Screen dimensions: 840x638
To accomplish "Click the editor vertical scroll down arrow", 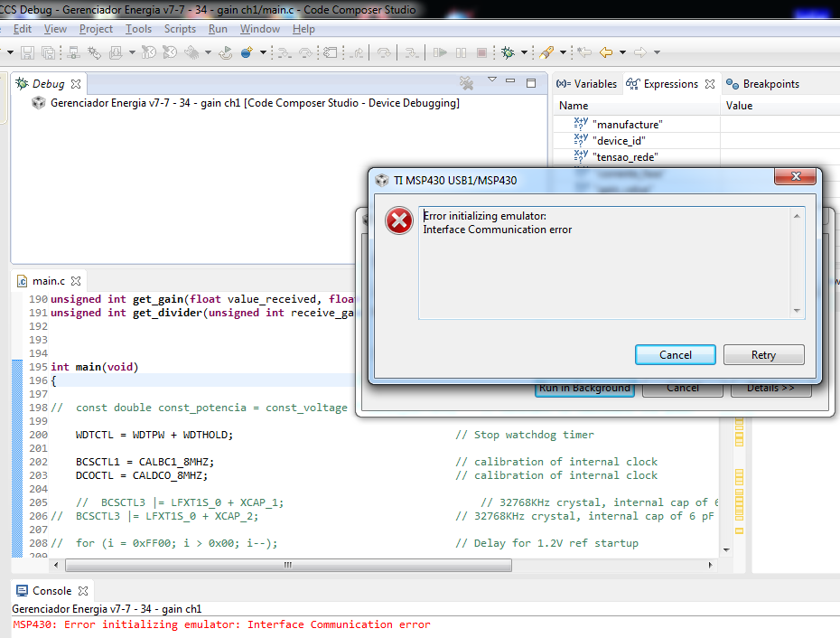I will [726, 549].
